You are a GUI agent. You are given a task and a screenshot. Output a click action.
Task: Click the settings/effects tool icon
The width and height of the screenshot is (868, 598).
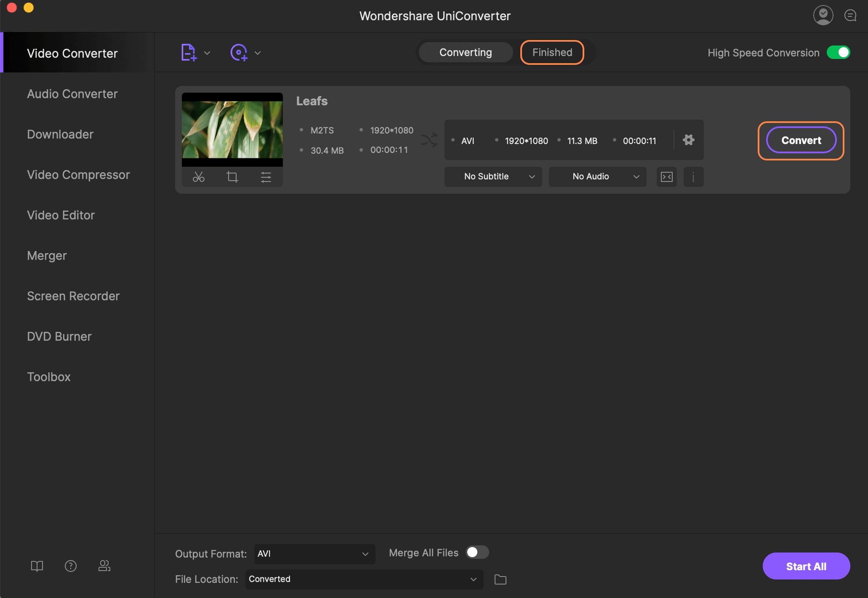coord(265,176)
